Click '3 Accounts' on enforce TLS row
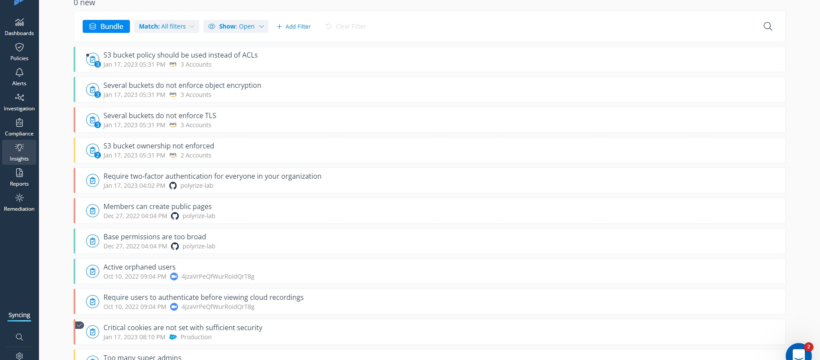 196,125
